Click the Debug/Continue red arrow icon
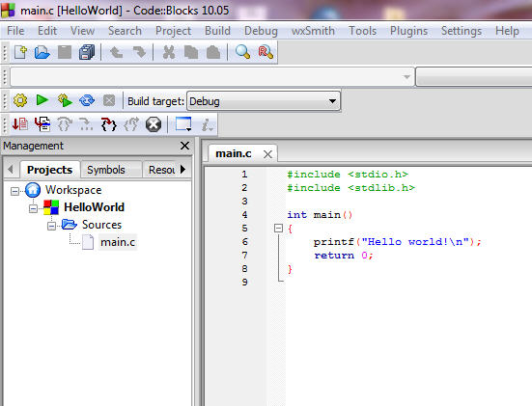532x406 pixels. tap(20, 124)
